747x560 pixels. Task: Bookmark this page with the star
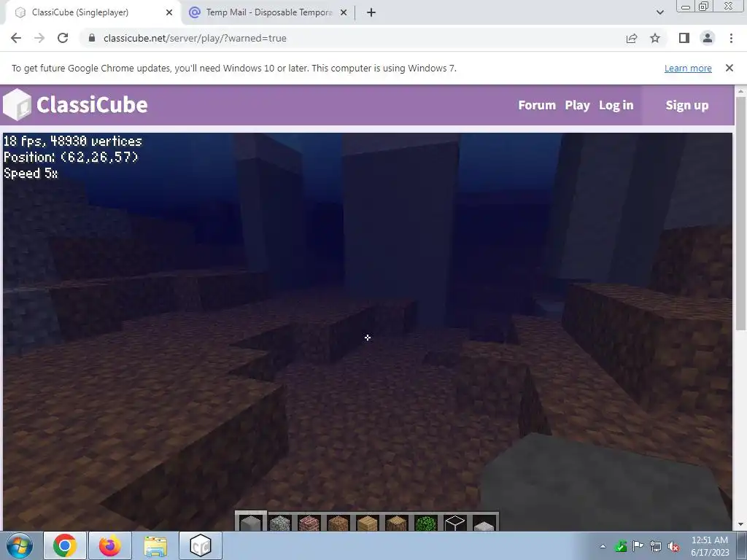click(655, 38)
